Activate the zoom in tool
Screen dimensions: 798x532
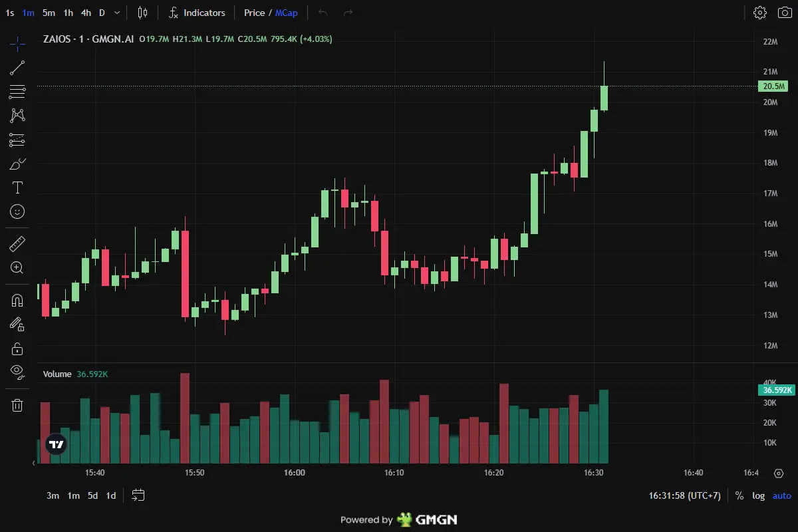pyautogui.click(x=17, y=267)
